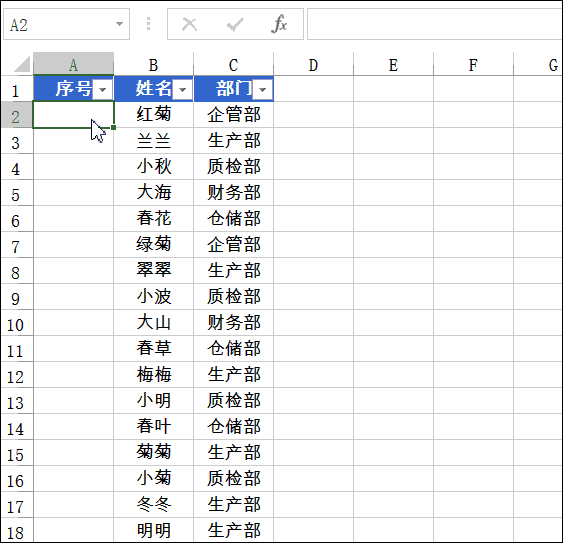Click the Select All corner triangle
The image size is (563, 543).
tap(22, 64)
